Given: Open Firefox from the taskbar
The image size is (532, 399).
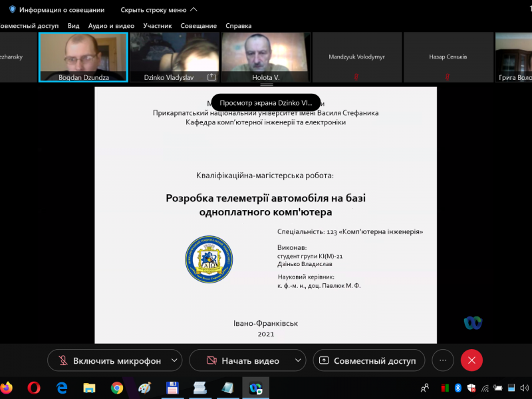Looking at the screenshot, I should (7, 387).
